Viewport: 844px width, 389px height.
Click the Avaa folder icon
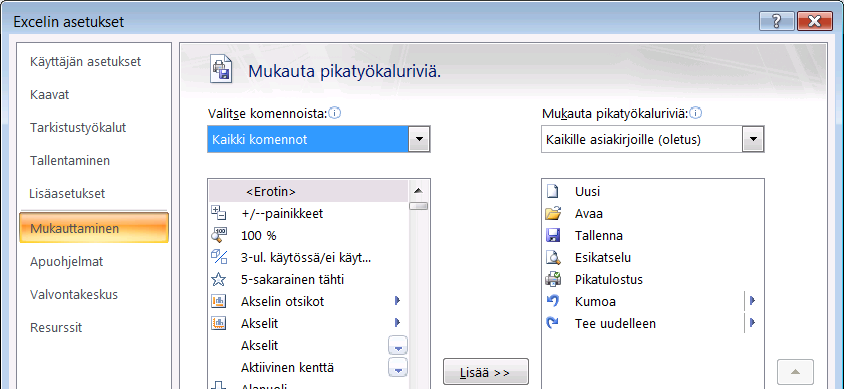553,213
